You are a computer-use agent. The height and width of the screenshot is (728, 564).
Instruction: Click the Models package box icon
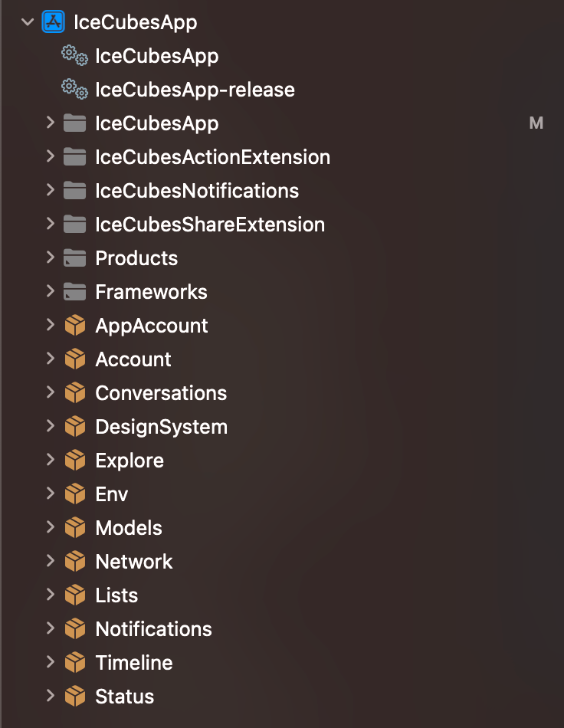75,528
